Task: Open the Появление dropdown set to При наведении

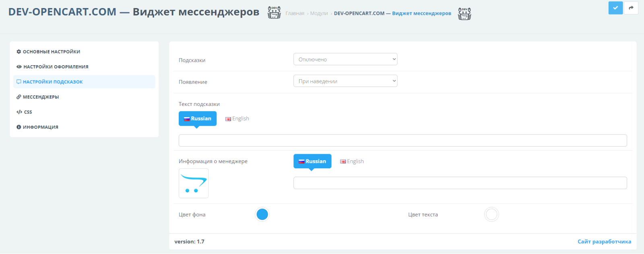Action: [x=345, y=81]
